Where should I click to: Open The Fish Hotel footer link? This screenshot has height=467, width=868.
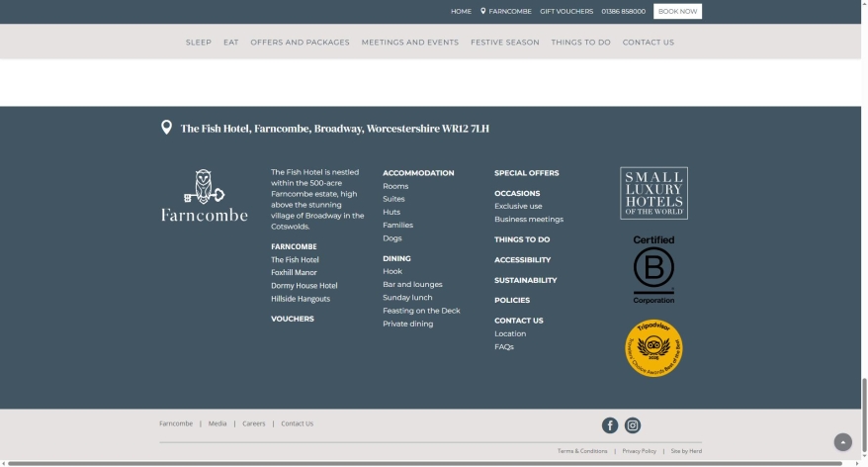point(295,260)
